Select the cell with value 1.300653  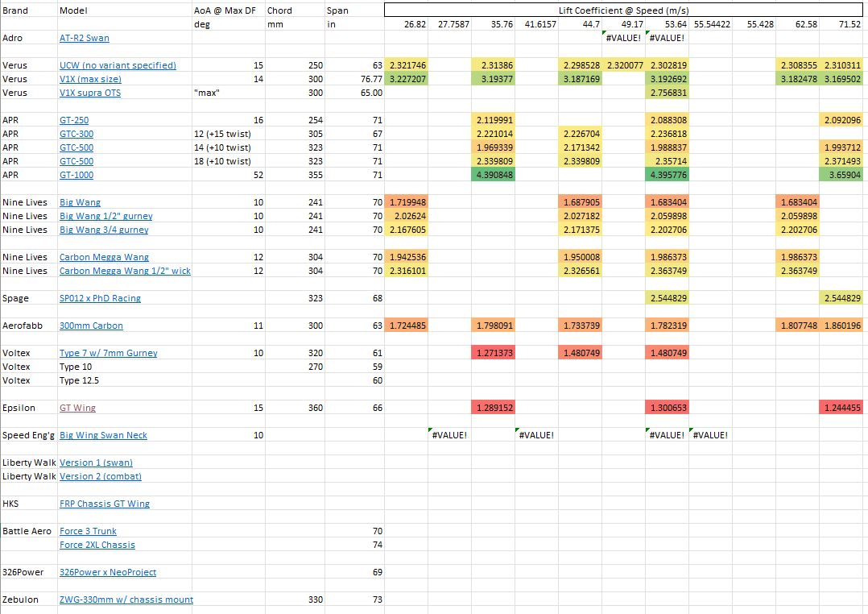667,408
